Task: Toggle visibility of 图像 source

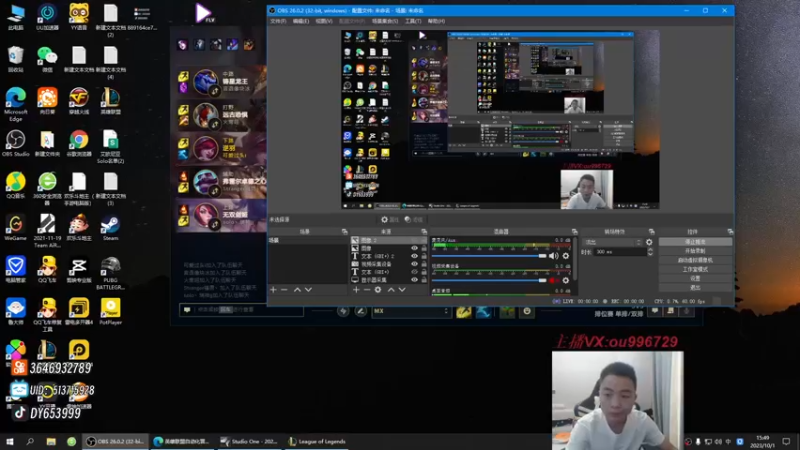Action: [x=414, y=248]
